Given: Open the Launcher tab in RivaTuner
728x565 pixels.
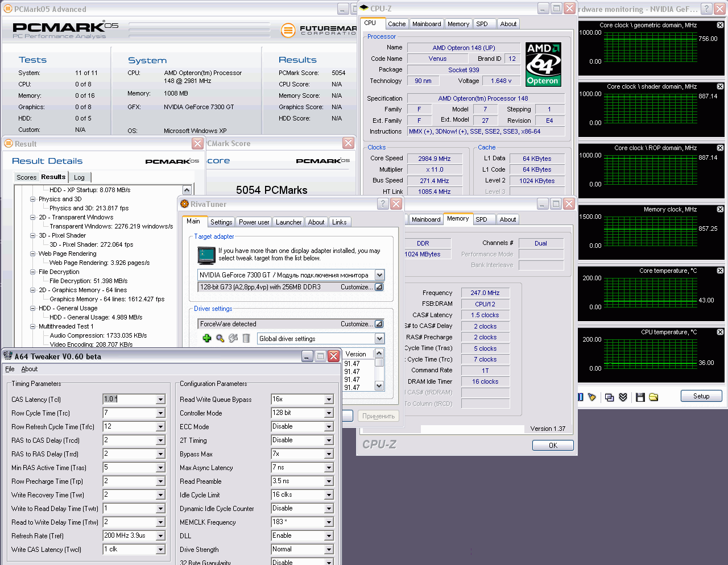Looking at the screenshot, I should [289, 222].
